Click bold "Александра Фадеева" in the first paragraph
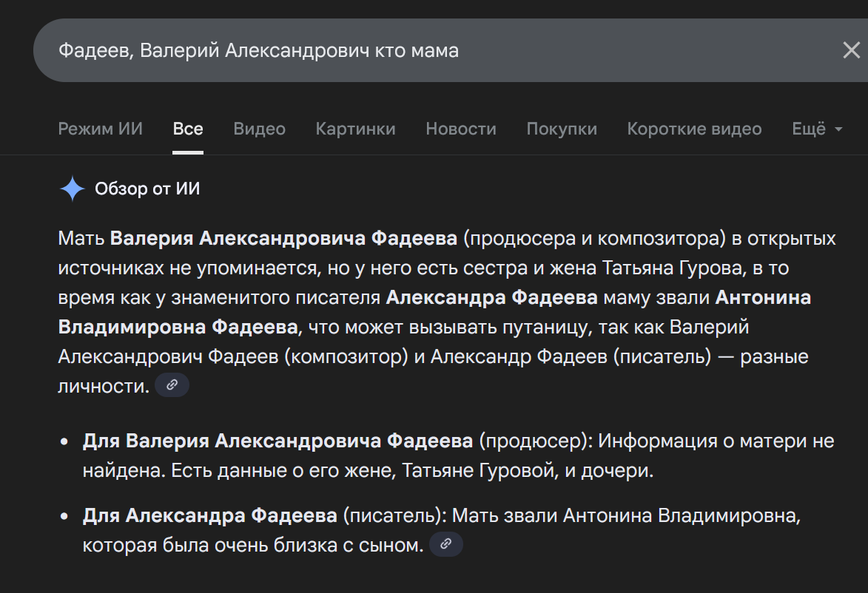This screenshot has width=868, height=593. tap(491, 298)
